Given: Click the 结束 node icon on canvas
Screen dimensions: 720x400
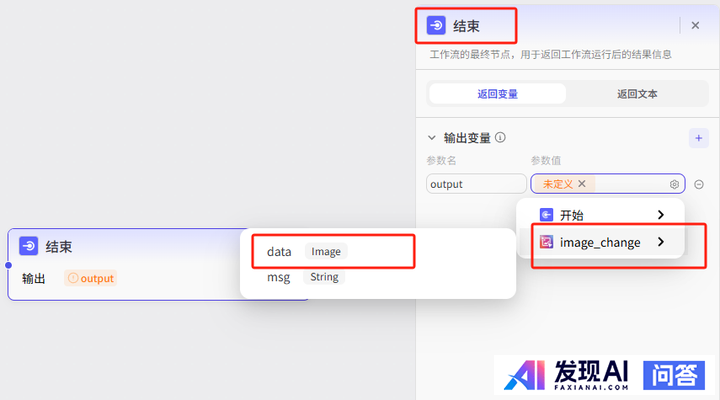Looking at the screenshot, I should pyautogui.click(x=28, y=246).
